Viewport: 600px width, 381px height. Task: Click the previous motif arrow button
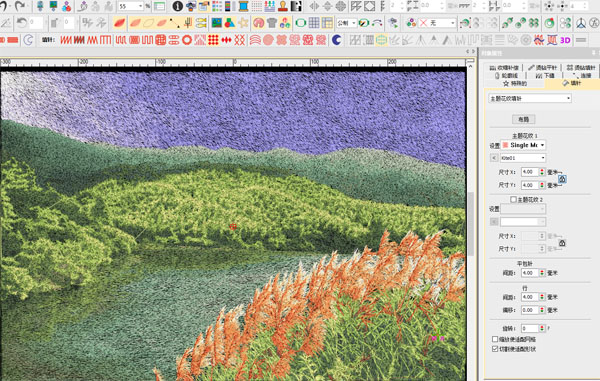coord(494,158)
